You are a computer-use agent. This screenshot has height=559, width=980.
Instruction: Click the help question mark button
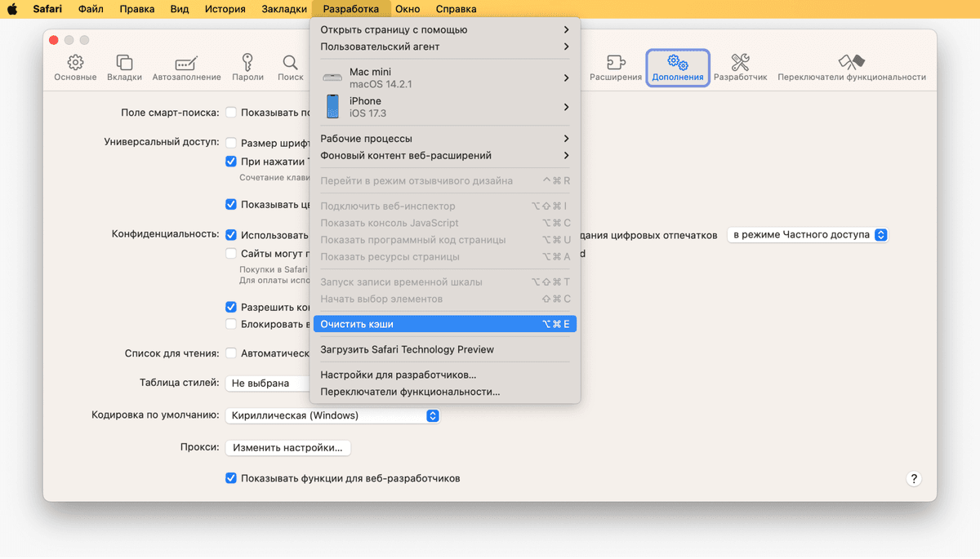coord(915,479)
